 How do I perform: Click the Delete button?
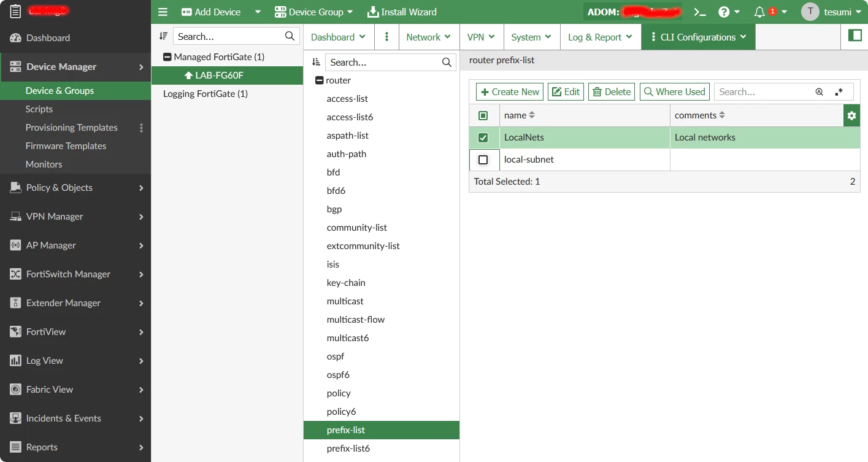(x=612, y=92)
